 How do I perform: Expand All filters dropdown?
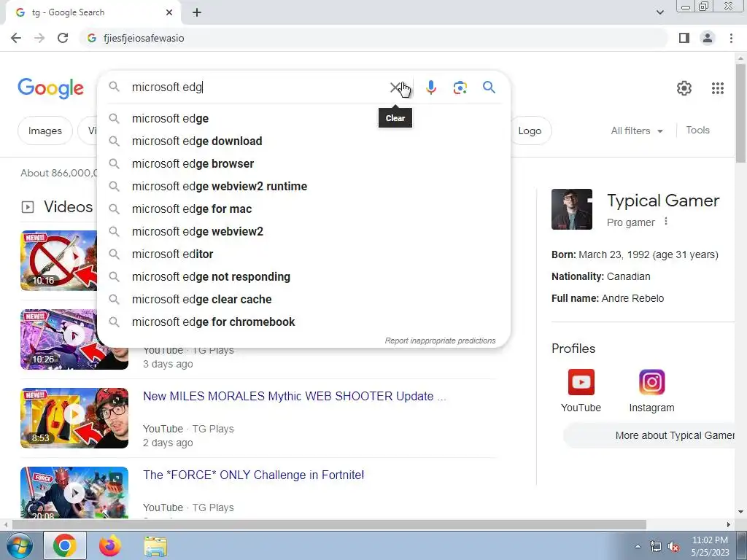[637, 131]
